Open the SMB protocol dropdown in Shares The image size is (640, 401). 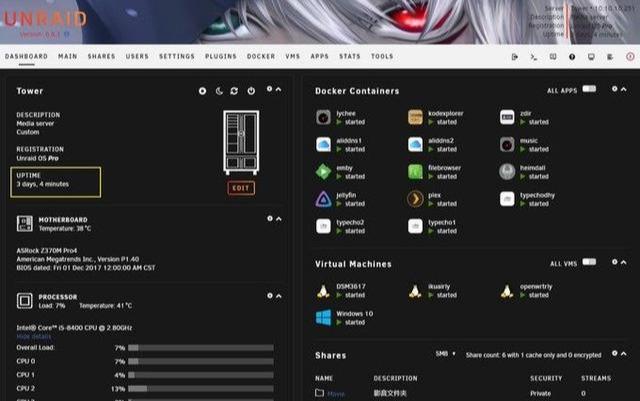(445, 354)
